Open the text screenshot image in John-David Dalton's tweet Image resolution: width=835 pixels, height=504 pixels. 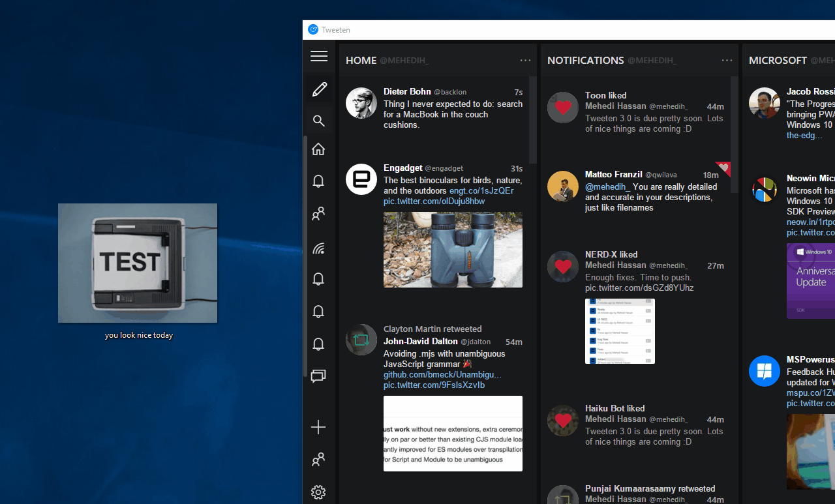[x=453, y=434]
